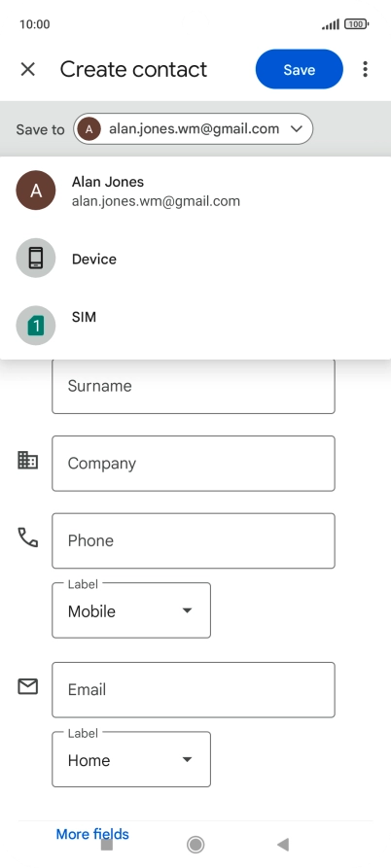This screenshot has width=391, height=868.
Task: Tap the Android back navigation triangle
Action: pos(283,845)
